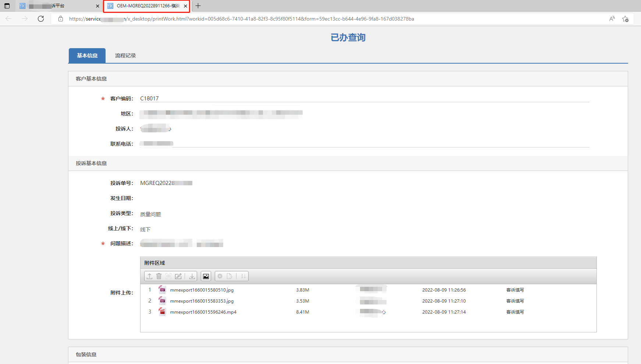Click the 附件区域 panel title
The height and width of the screenshot is (364, 641).
pos(154,263)
